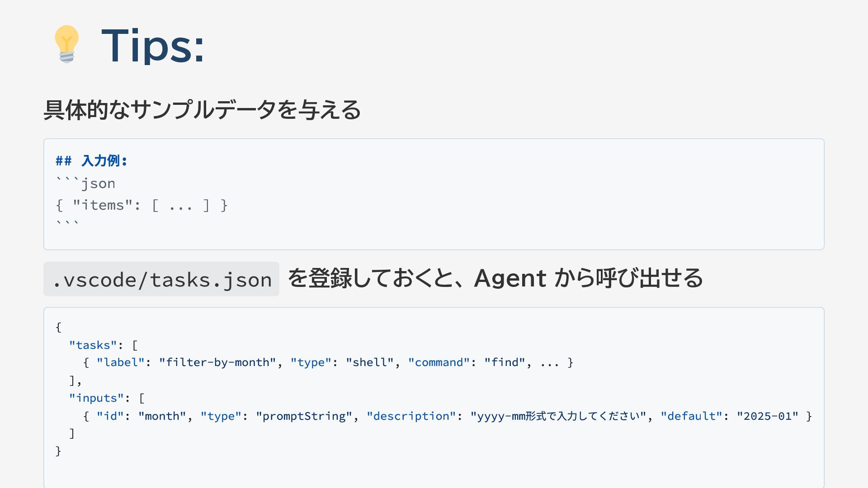Click the "yyyy-mm形式で入力してください" string
The image size is (868, 488).
558,416
